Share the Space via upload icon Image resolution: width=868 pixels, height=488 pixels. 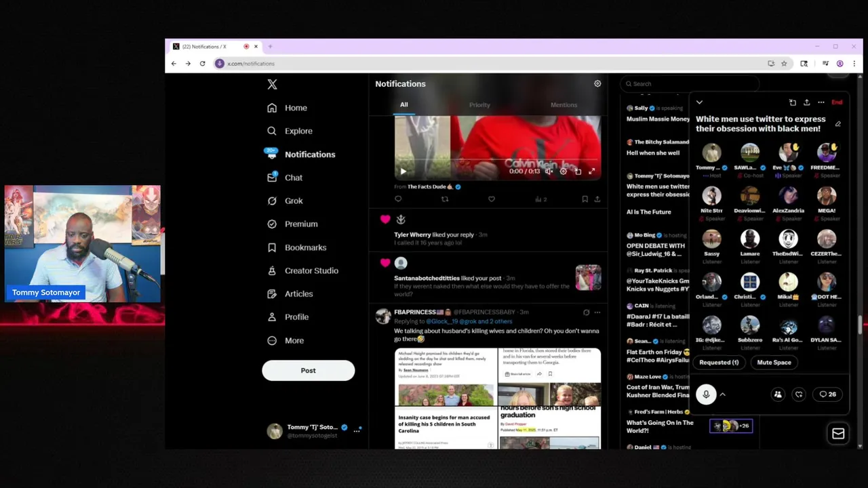tap(806, 102)
